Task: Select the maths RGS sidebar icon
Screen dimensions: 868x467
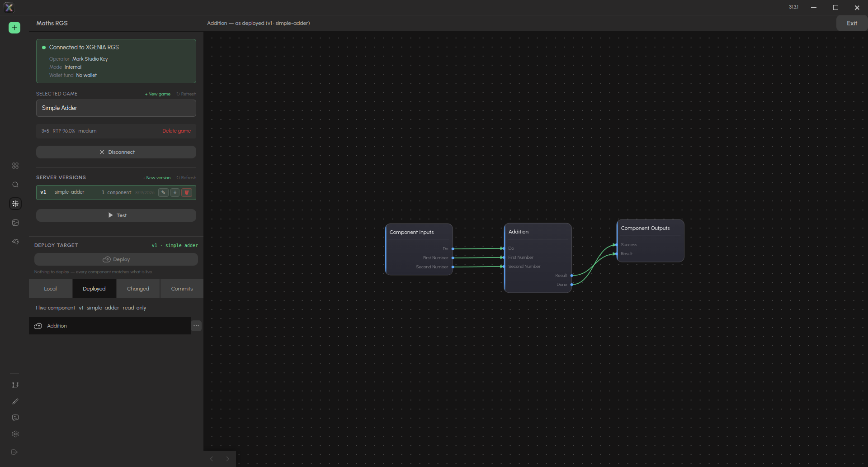Action: coord(15,204)
